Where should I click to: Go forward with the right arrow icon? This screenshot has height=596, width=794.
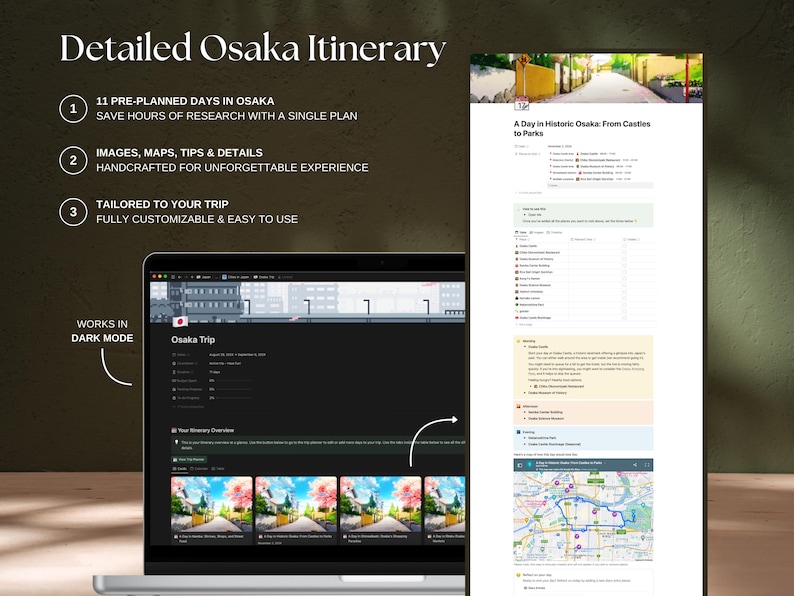click(x=186, y=277)
